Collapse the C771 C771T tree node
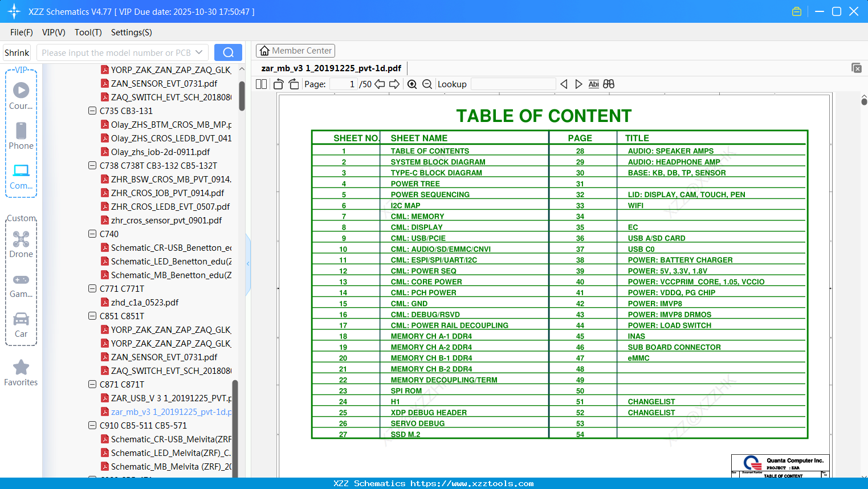Image resolution: width=868 pixels, height=489 pixels. point(92,288)
